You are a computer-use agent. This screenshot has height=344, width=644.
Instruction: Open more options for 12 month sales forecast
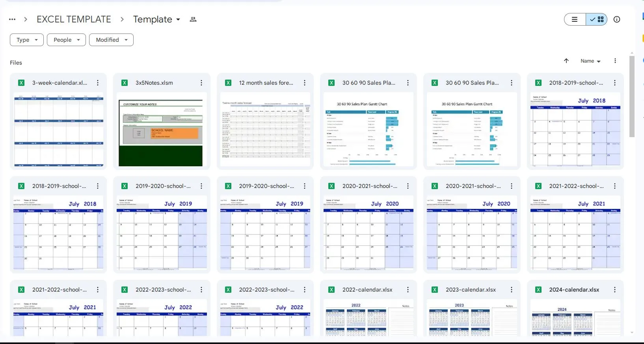pyautogui.click(x=304, y=83)
